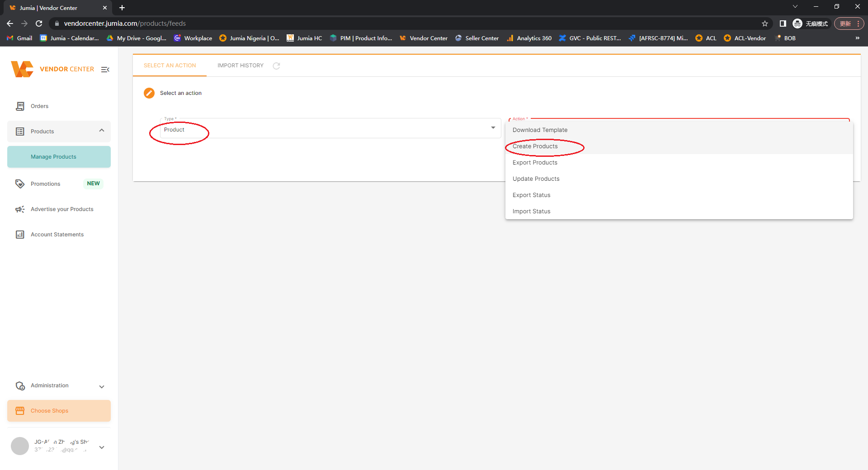Expand the user account panel at bottom
This screenshot has width=868, height=470.
tap(102, 446)
